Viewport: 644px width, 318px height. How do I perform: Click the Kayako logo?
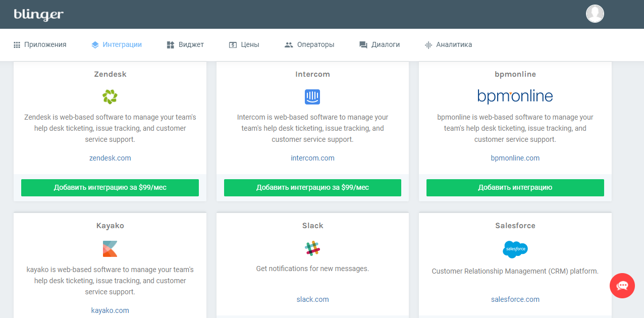click(110, 249)
